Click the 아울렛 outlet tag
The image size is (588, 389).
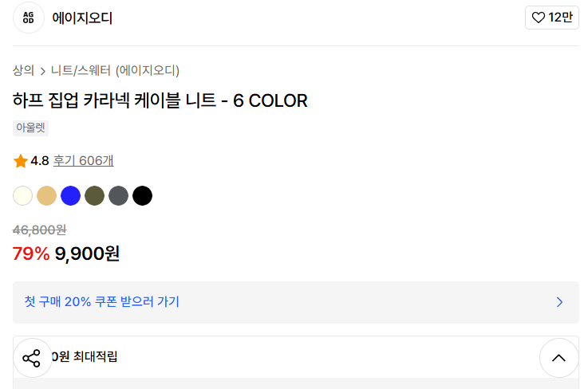pos(31,128)
